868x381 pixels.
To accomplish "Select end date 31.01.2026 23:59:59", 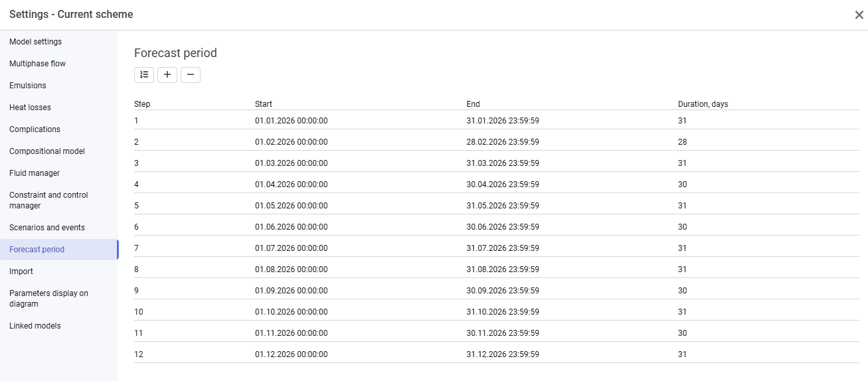I will [x=503, y=121].
